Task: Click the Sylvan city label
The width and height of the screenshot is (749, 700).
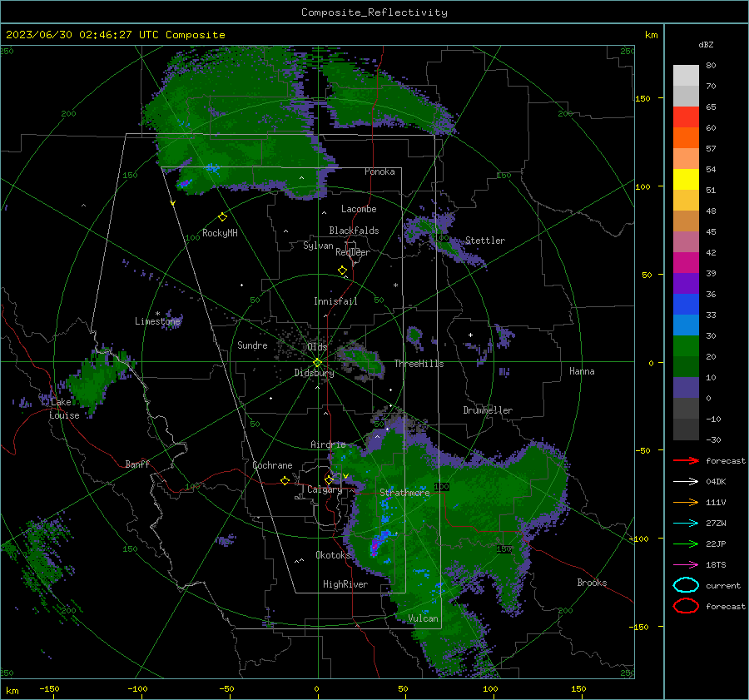Action: (x=318, y=246)
